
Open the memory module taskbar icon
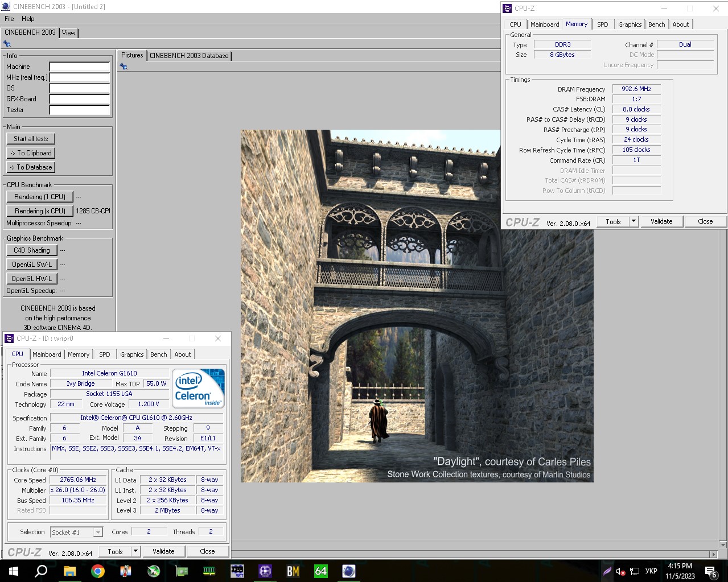click(209, 571)
